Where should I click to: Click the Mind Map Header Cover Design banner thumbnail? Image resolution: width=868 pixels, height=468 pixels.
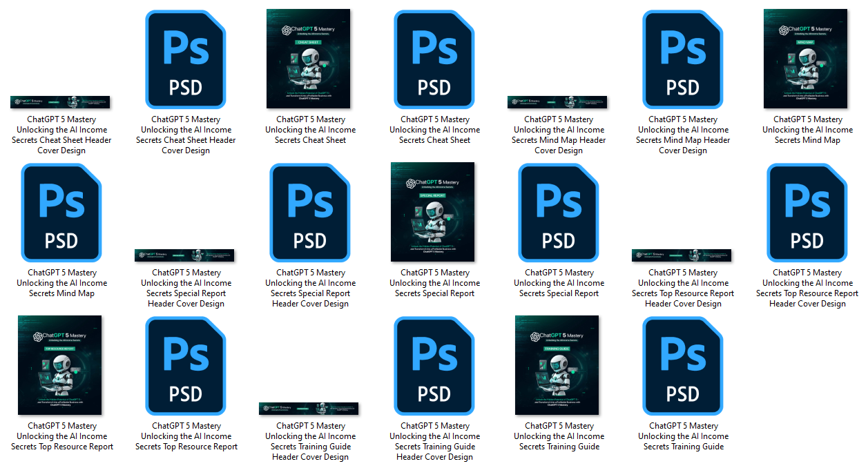(x=557, y=102)
